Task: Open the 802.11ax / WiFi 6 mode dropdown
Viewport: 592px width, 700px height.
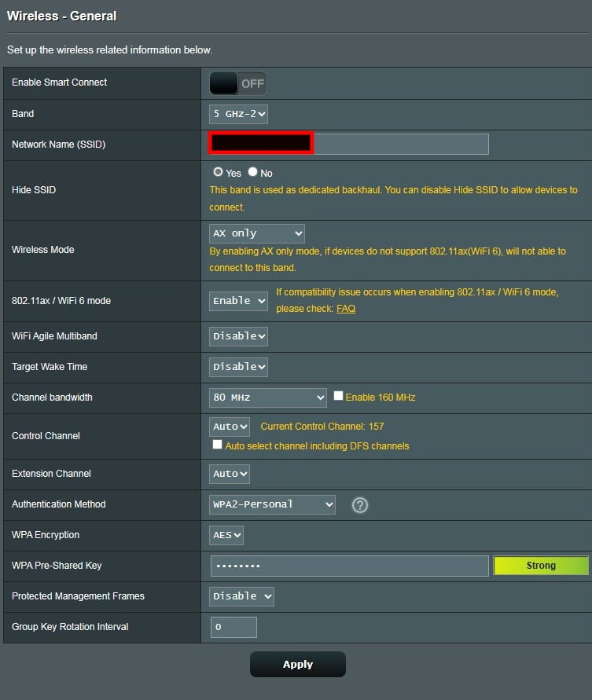Action: point(239,301)
